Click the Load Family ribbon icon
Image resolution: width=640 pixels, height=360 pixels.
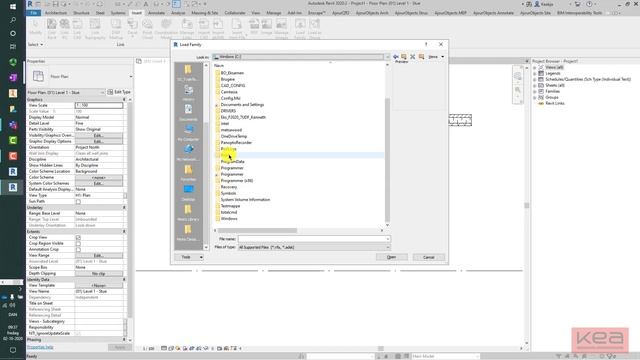pos(300,28)
